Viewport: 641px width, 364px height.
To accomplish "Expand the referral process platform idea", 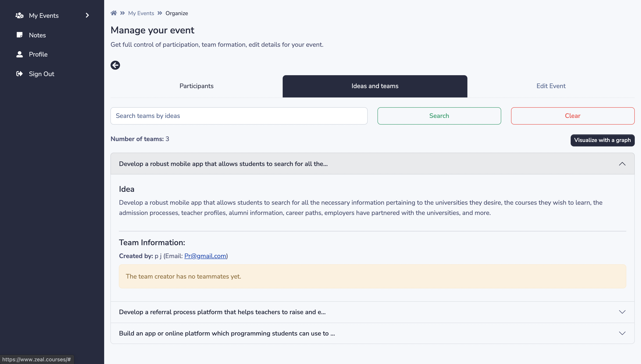I will (x=372, y=312).
